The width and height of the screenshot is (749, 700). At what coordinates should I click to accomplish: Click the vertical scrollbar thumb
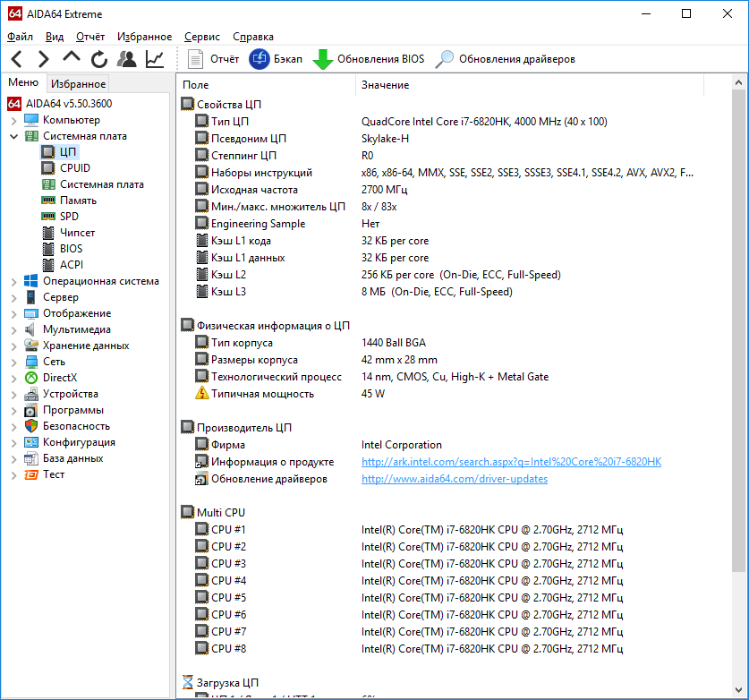pyautogui.click(x=738, y=330)
